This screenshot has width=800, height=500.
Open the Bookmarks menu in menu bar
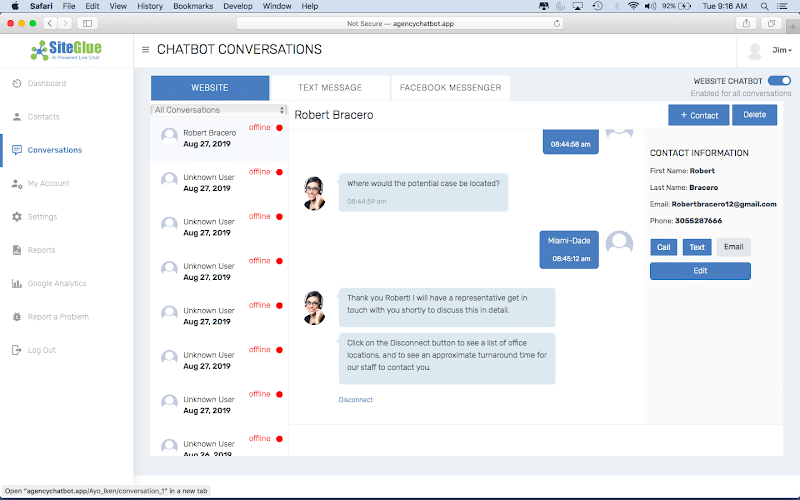[191, 6]
